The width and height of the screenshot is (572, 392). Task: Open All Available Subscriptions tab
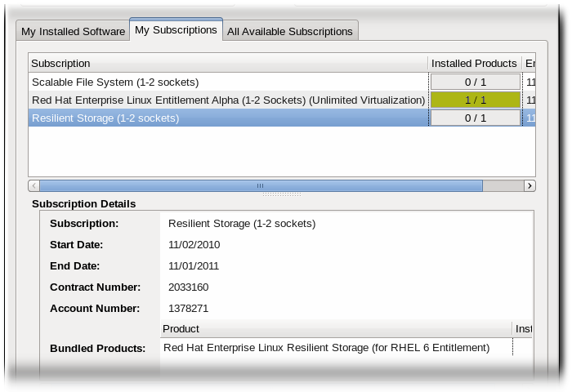tap(290, 31)
